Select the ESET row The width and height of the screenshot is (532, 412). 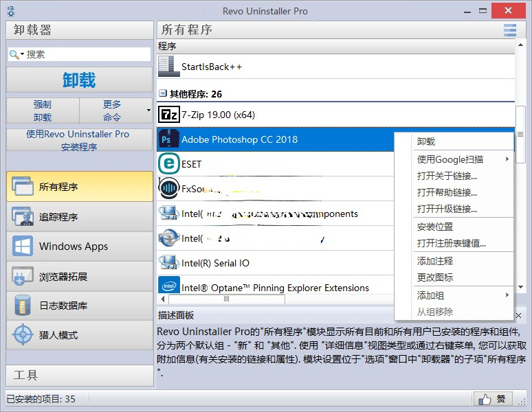[x=276, y=164]
